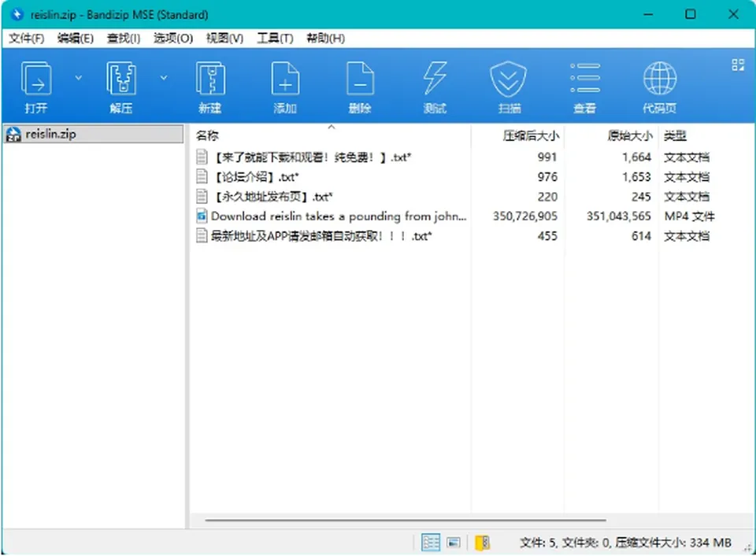This screenshot has height=556, width=756.
Task: Maximize the Bandizip window
Action: [x=691, y=14]
